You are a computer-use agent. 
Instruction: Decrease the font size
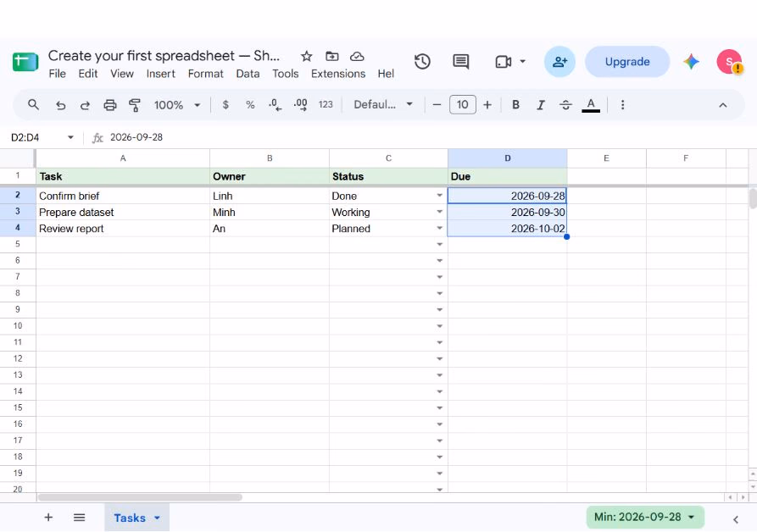pyautogui.click(x=437, y=105)
